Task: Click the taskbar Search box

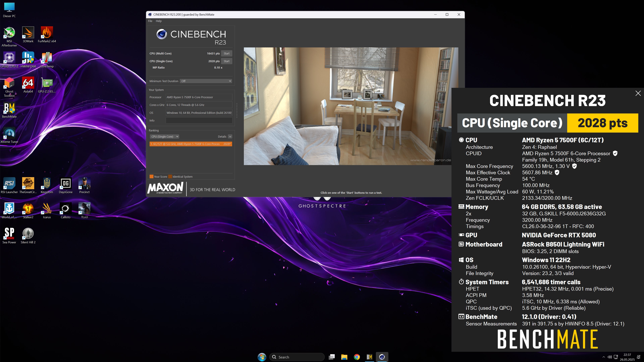Action: coord(297,357)
